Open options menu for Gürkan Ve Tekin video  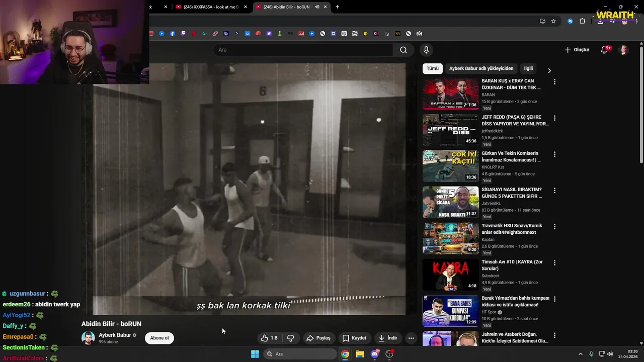click(x=554, y=154)
